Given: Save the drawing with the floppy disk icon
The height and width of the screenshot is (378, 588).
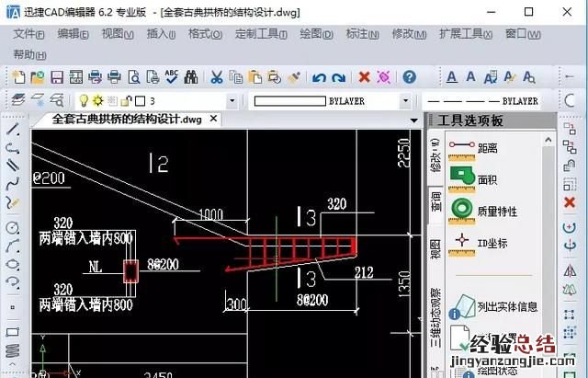Looking at the screenshot, I should click(x=57, y=77).
